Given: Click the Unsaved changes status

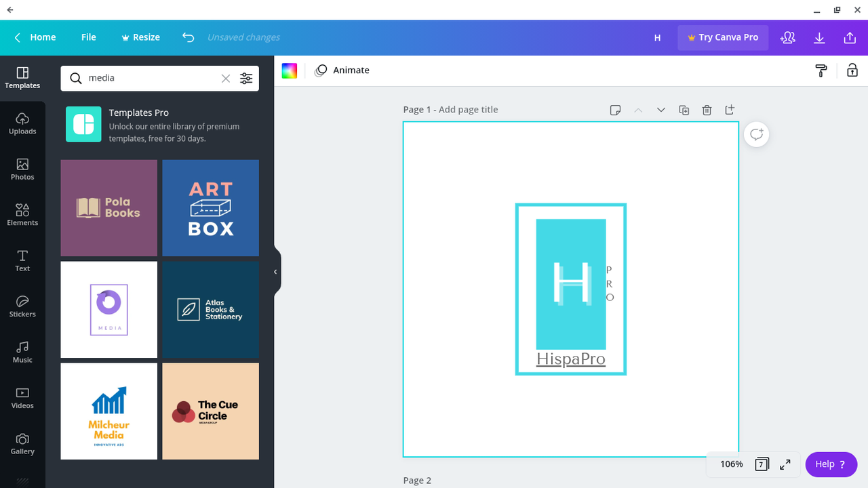Looking at the screenshot, I should (243, 37).
